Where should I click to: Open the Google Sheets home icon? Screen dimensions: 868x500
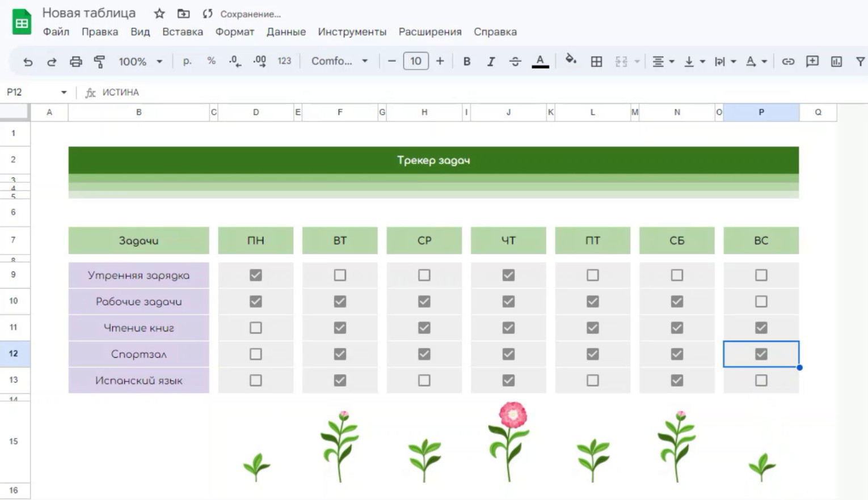[x=22, y=22]
